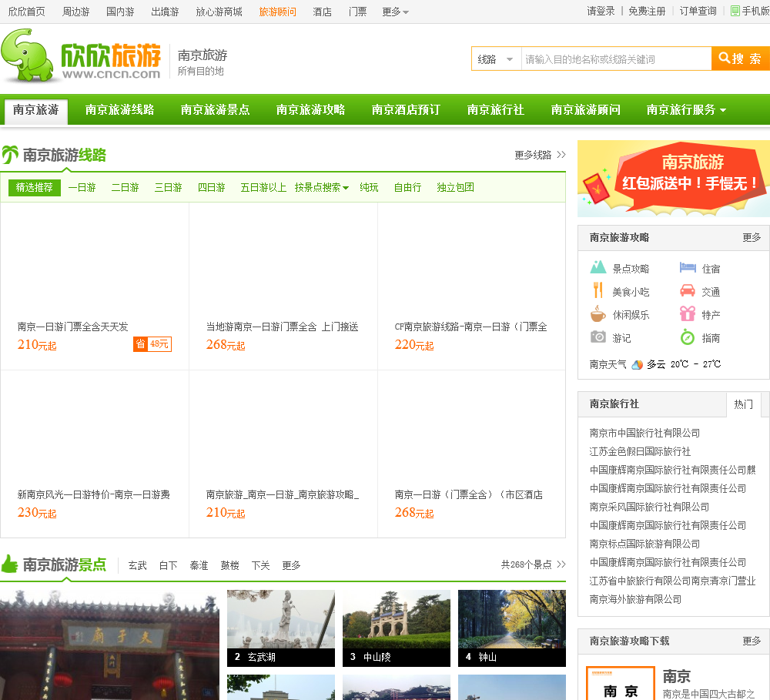770x700 pixels.
Task: Go to 南京酒店预订 nav tab
Action: tap(406, 109)
